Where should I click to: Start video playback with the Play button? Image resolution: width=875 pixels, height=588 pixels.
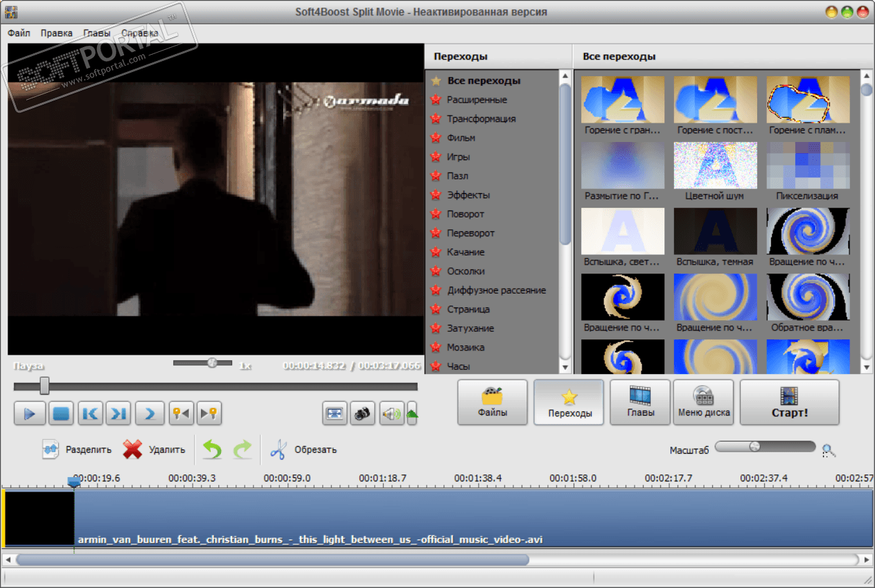point(30,413)
